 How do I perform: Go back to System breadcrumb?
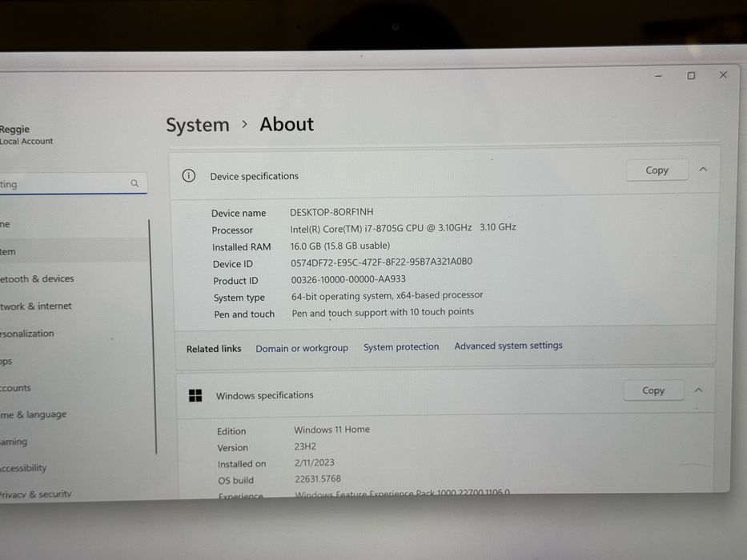coord(198,126)
